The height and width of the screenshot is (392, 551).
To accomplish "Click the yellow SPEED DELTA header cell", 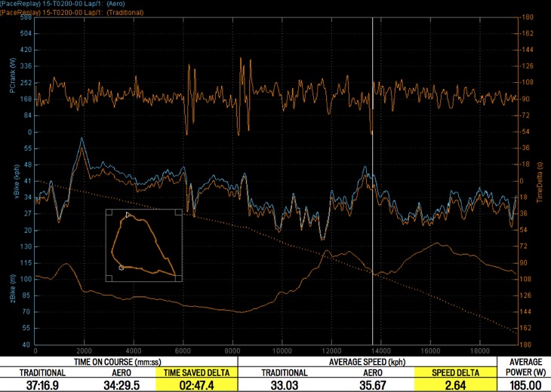I will [455, 372].
